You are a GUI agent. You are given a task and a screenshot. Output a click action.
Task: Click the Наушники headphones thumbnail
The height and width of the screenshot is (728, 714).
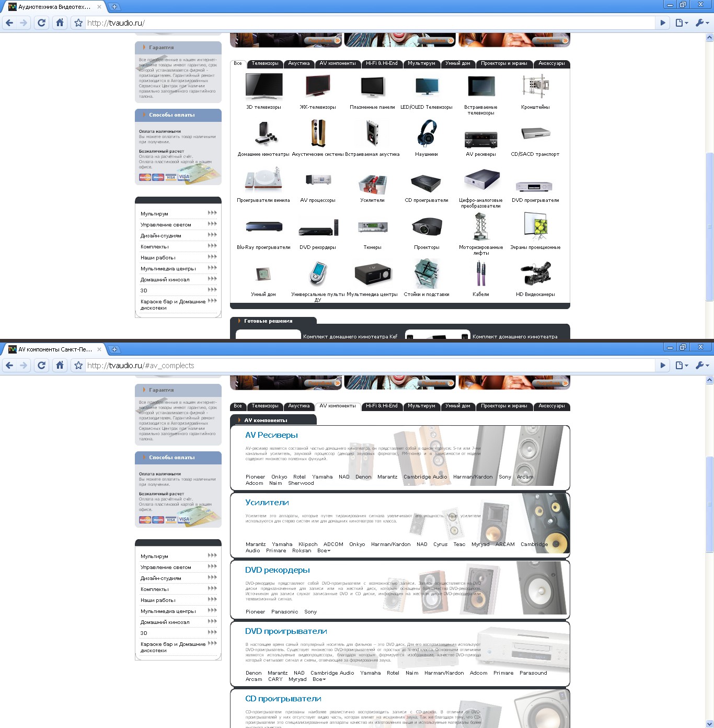click(x=427, y=133)
